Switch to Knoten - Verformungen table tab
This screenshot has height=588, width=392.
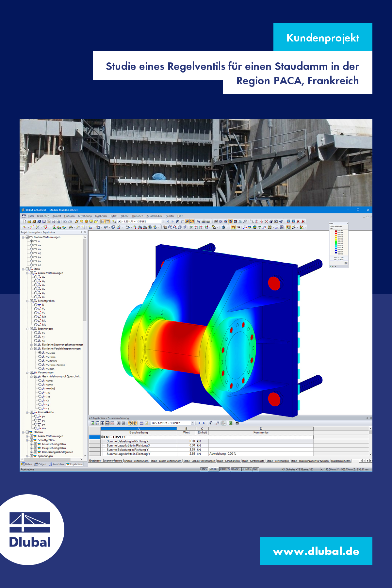(x=136, y=461)
